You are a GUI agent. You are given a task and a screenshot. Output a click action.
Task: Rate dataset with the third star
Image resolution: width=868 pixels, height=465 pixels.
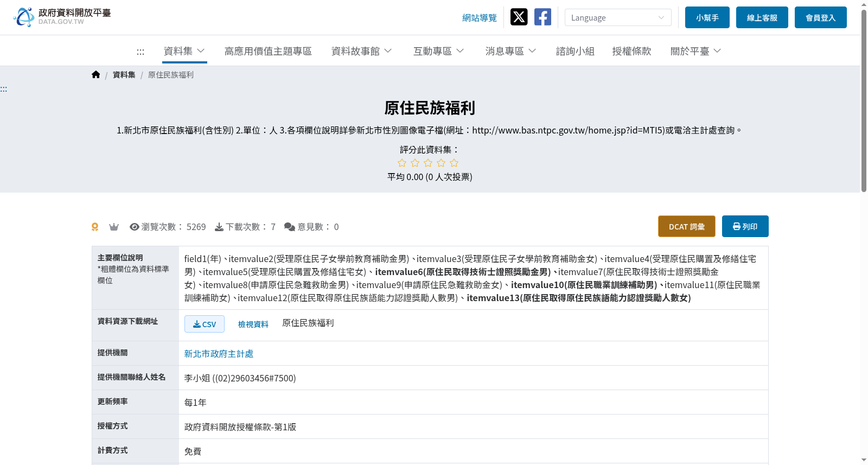(x=428, y=163)
